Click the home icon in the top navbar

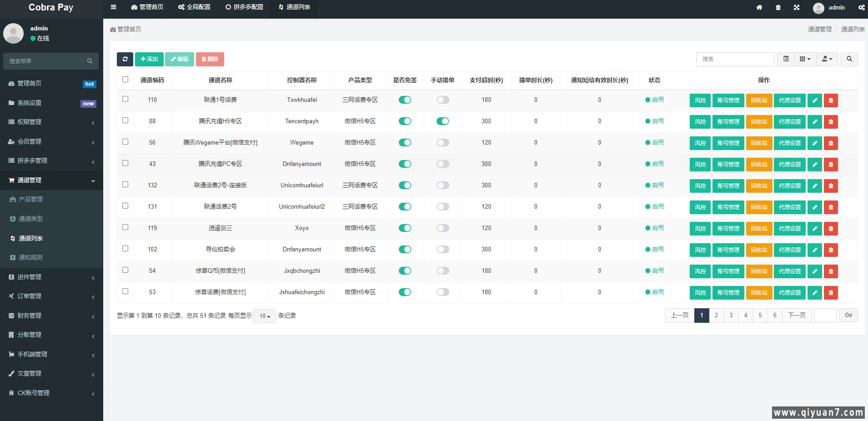tap(759, 7)
